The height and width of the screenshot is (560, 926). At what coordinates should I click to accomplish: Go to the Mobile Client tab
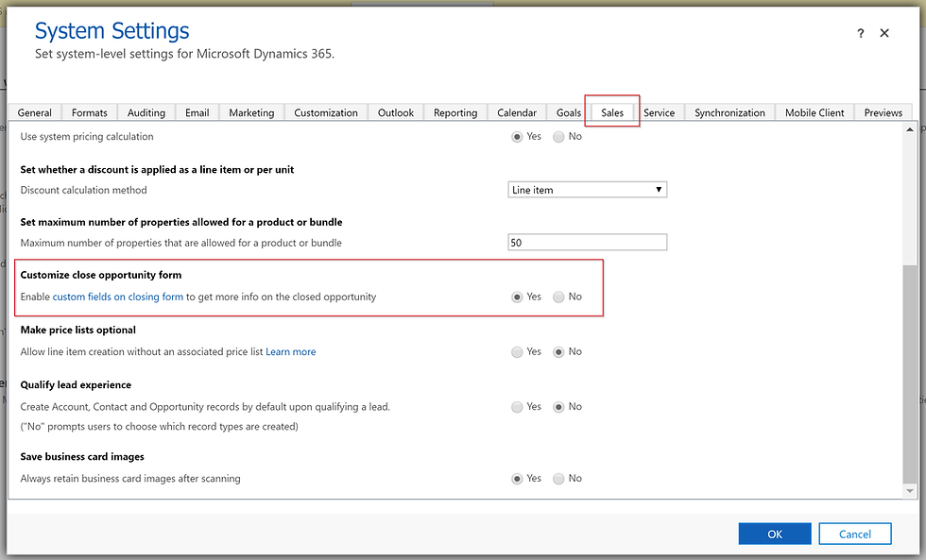(815, 112)
